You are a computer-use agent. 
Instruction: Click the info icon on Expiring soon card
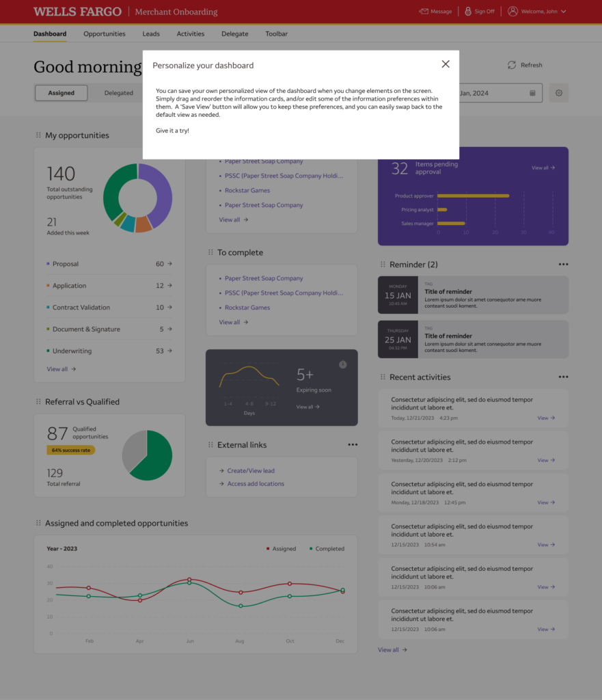(343, 364)
